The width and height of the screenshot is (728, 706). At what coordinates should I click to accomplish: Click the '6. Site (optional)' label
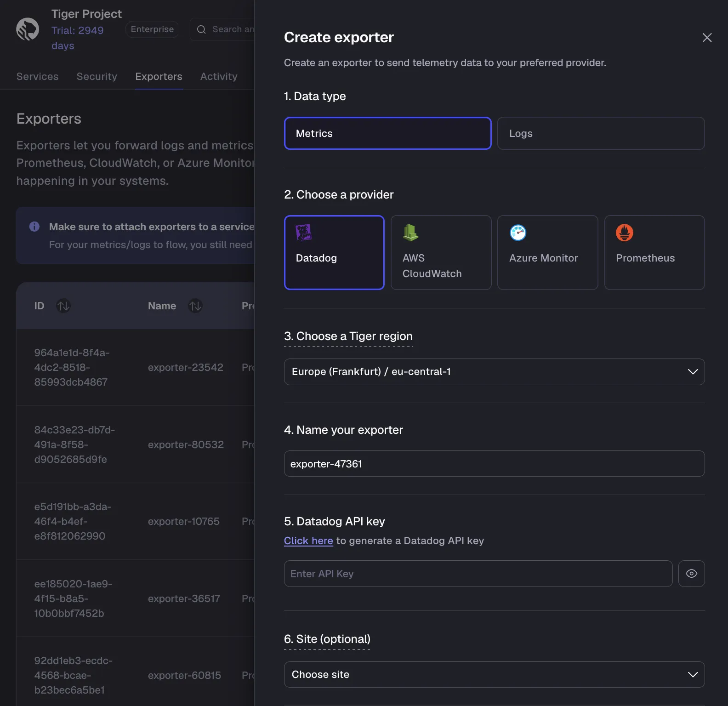click(x=327, y=639)
